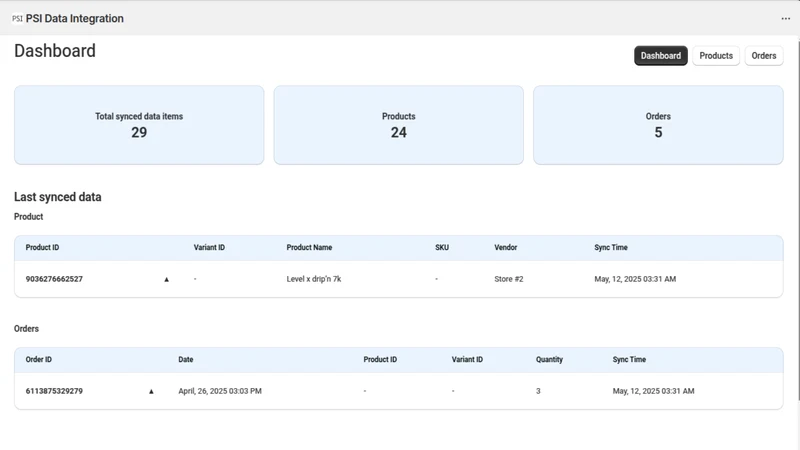Click the Product Name column header

309,247
